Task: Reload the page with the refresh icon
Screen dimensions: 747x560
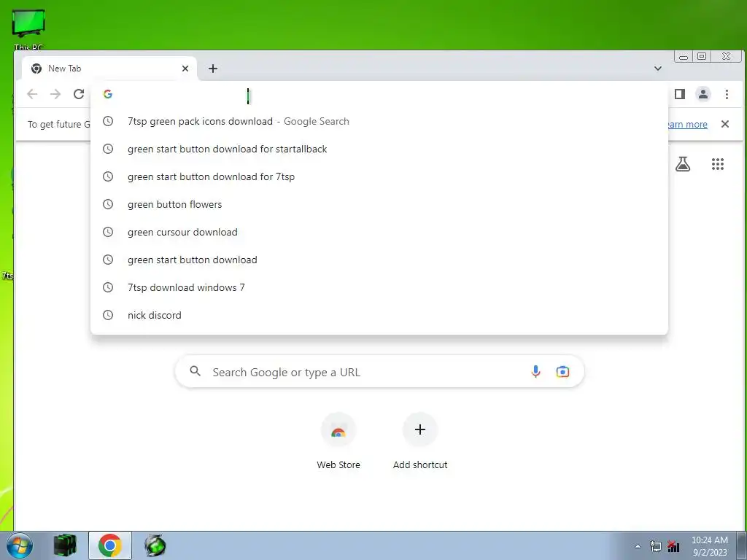Action: 79,94
